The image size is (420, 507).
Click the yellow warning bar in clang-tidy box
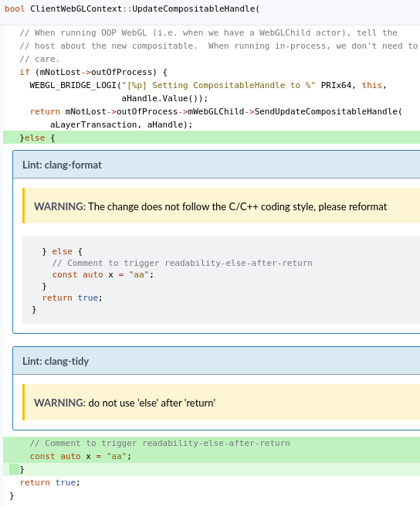pyautogui.click(x=221, y=402)
